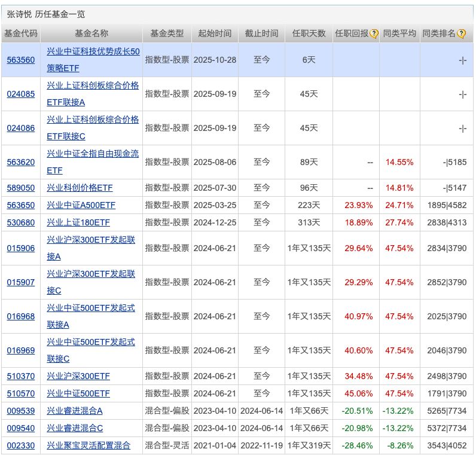Open fund code 563560 link
The width and height of the screenshot is (476, 458).
[x=21, y=60]
